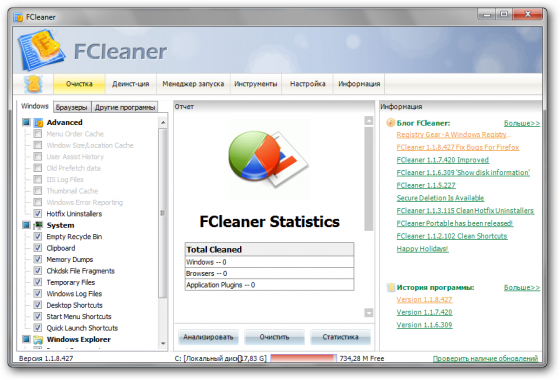The image size is (560, 380).
Task: Toggle the Advanced group tri-state checkbox
Action: [26, 122]
